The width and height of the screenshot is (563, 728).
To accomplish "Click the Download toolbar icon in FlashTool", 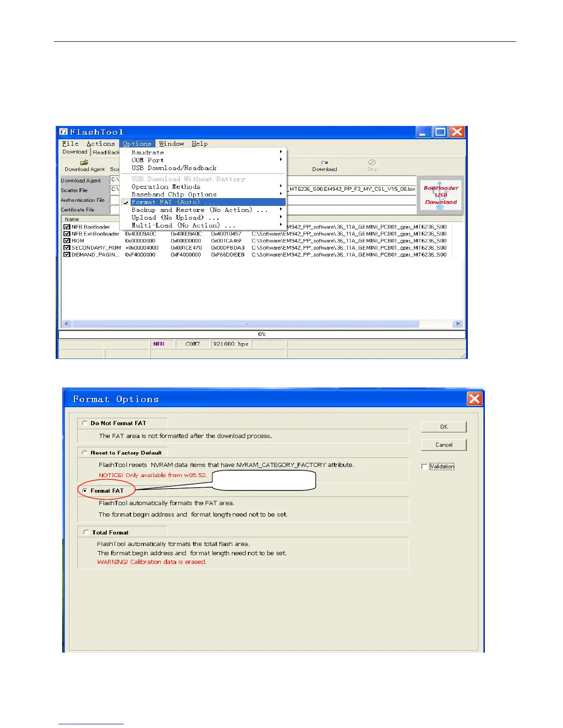I will pyautogui.click(x=325, y=163).
